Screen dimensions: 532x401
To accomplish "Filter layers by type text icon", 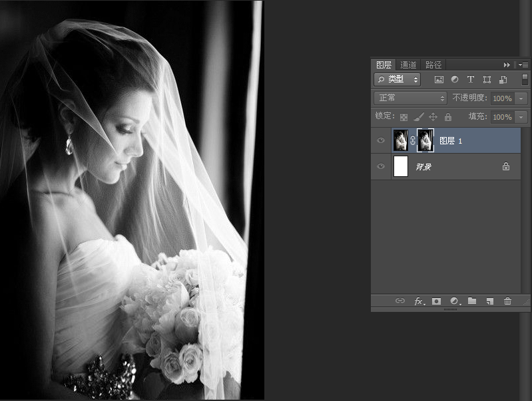I will [x=470, y=79].
